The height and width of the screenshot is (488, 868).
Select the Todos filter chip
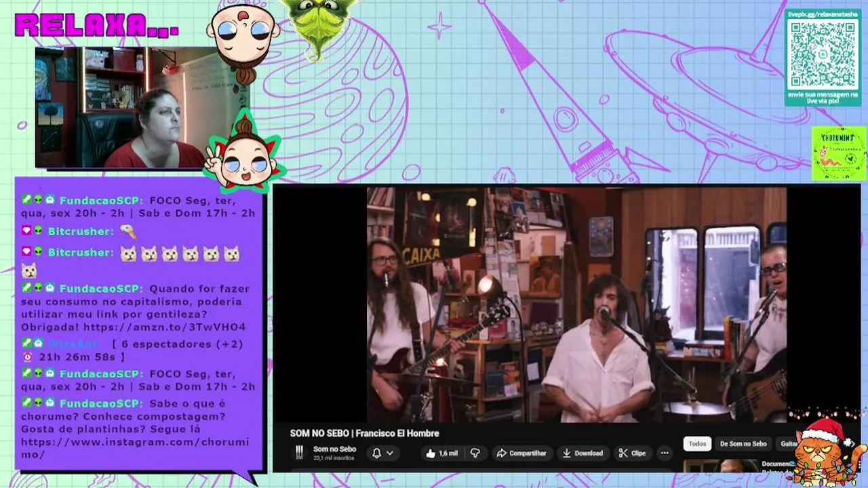point(697,444)
